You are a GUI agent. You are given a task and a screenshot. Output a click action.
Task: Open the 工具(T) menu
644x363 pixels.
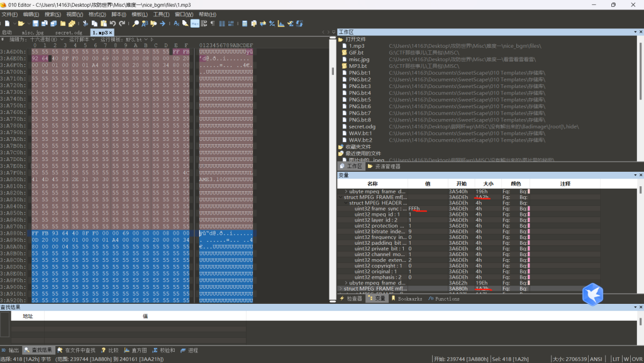coord(161,14)
